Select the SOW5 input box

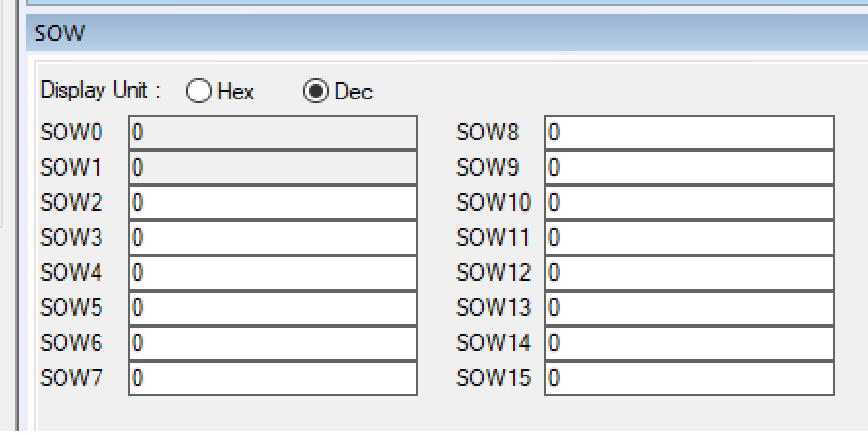point(272,308)
